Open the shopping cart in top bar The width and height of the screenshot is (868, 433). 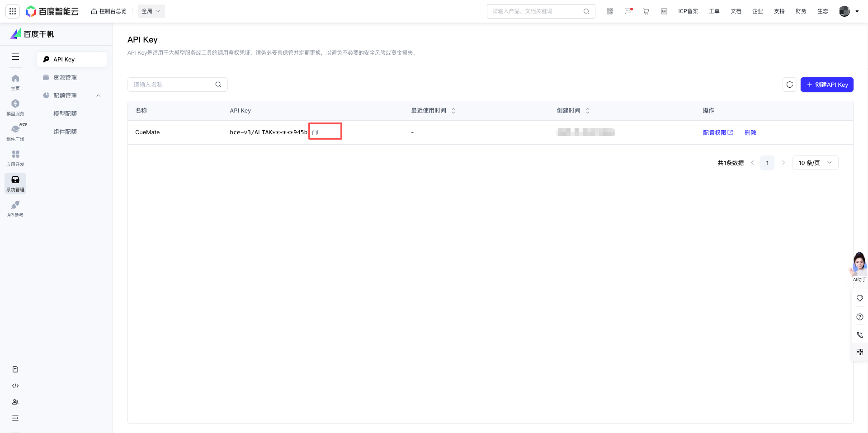coord(646,11)
